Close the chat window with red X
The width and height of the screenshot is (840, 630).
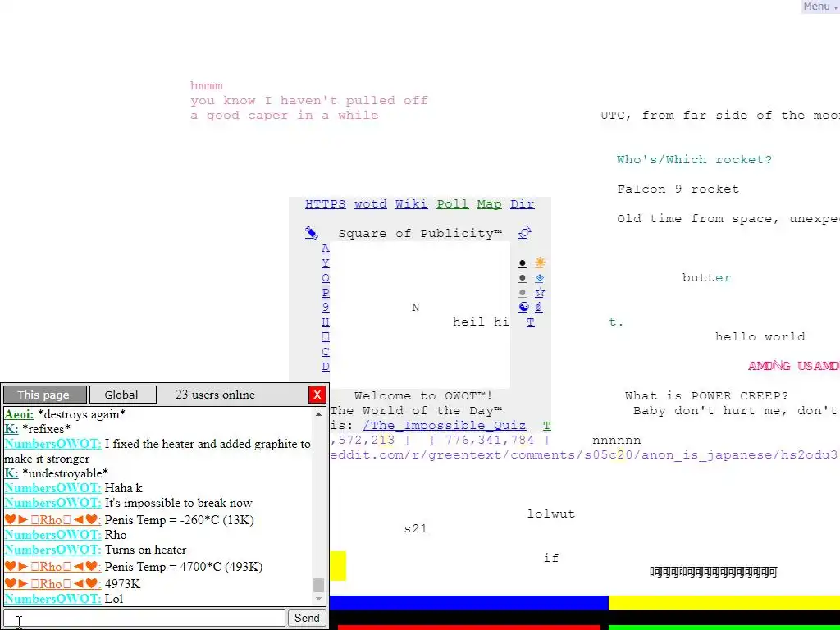coord(317,395)
